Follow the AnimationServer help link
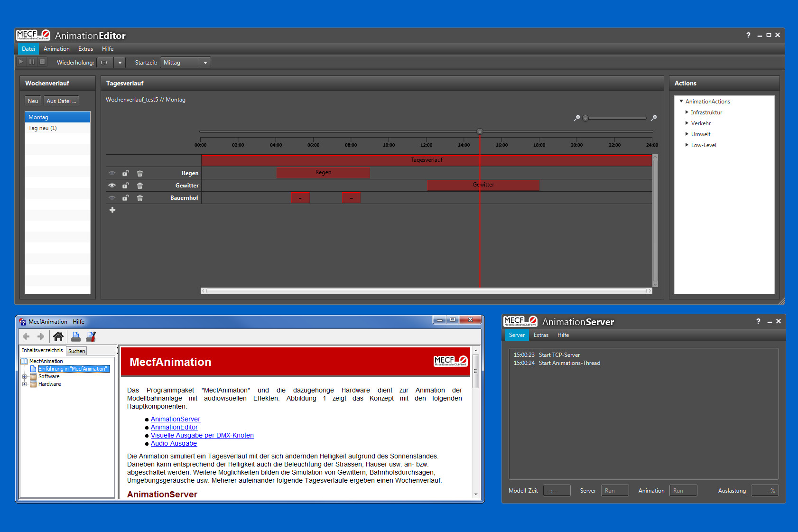The height and width of the screenshot is (532, 798). [x=176, y=419]
